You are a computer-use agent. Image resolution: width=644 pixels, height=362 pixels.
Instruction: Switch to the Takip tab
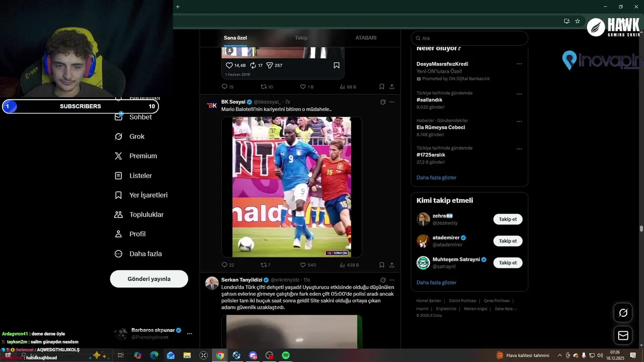tap(301, 38)
